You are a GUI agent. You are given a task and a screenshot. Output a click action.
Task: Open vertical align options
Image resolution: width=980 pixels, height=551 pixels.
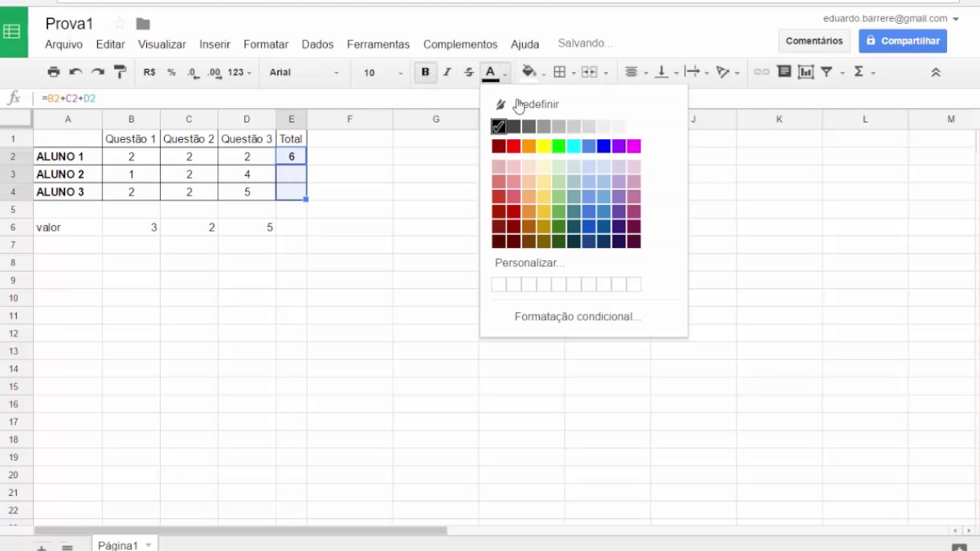(x=661, y=72)
